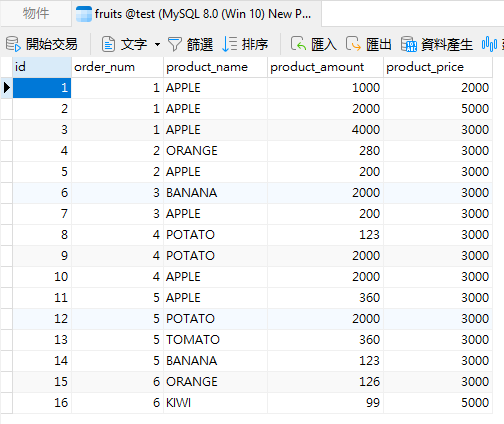Screen dimensions: 504x424
Task: Click the product_price column header
Action: [x=438, y=67]
